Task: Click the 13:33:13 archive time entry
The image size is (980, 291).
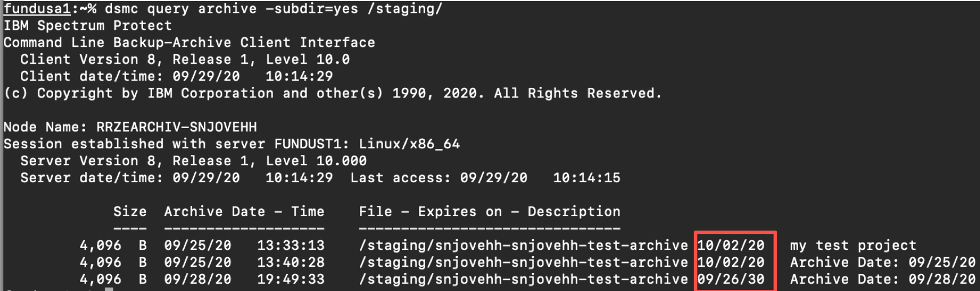Action: click(x=291, y=245)
